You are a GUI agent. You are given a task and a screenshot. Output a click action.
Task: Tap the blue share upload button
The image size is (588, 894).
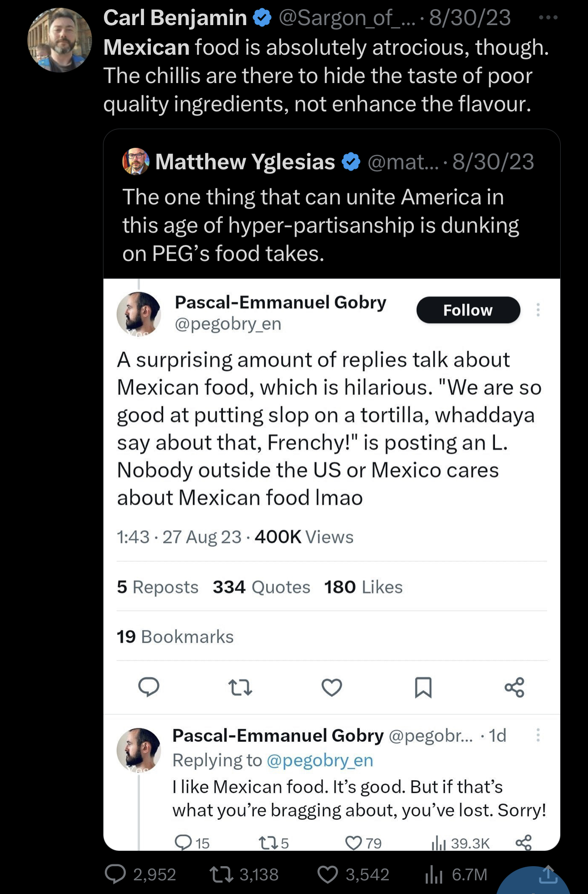547,875
